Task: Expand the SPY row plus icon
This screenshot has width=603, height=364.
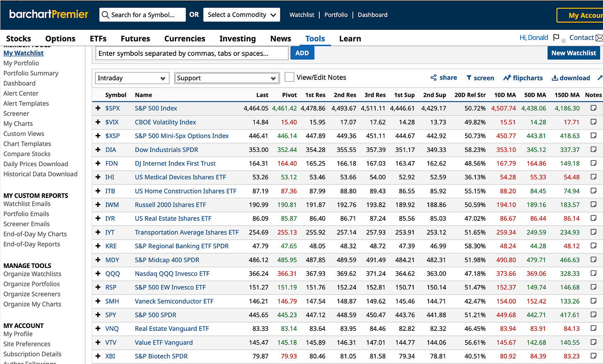Action: tap(98, 315)
